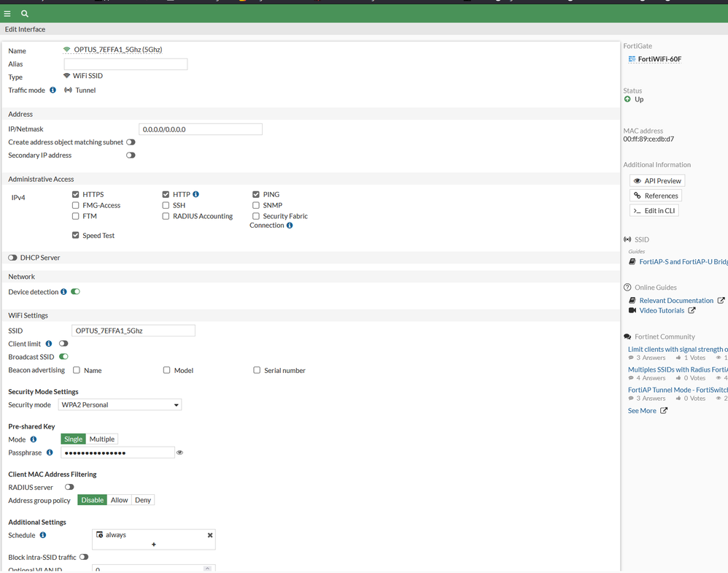The image size is (728, 573).
Task: Turn off Device detection toggle
Action: tap(75, 291)
